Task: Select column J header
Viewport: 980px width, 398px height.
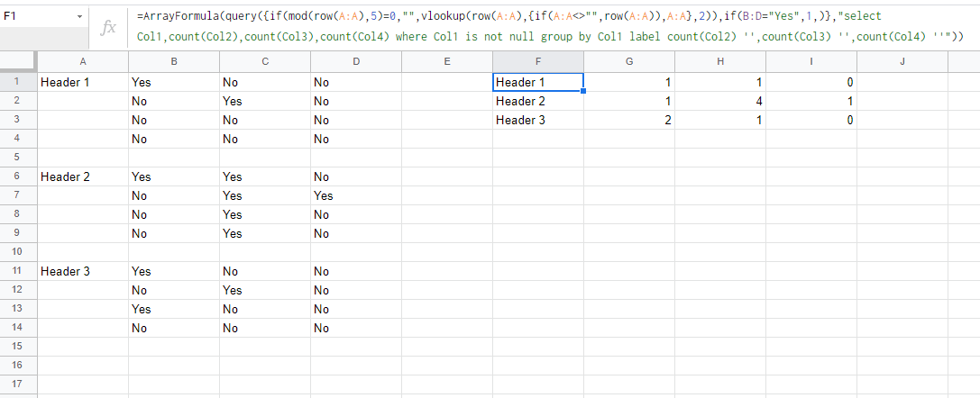Action: point(902,61)
